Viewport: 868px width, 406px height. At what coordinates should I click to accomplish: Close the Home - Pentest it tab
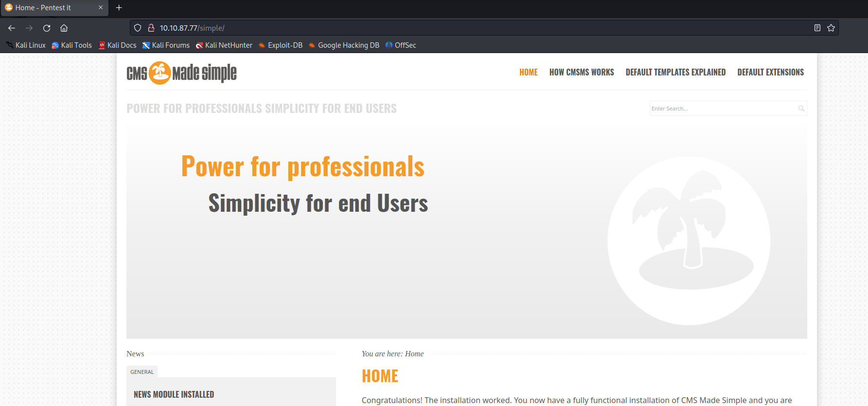[x=101, y=8]
